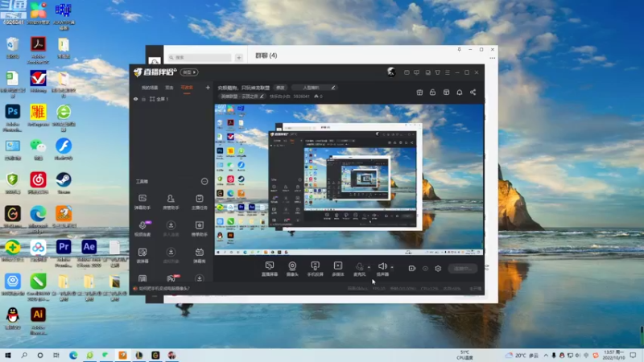Open the Recycle Bin on the desktop
644x362 pixels.
click(13, 47)
